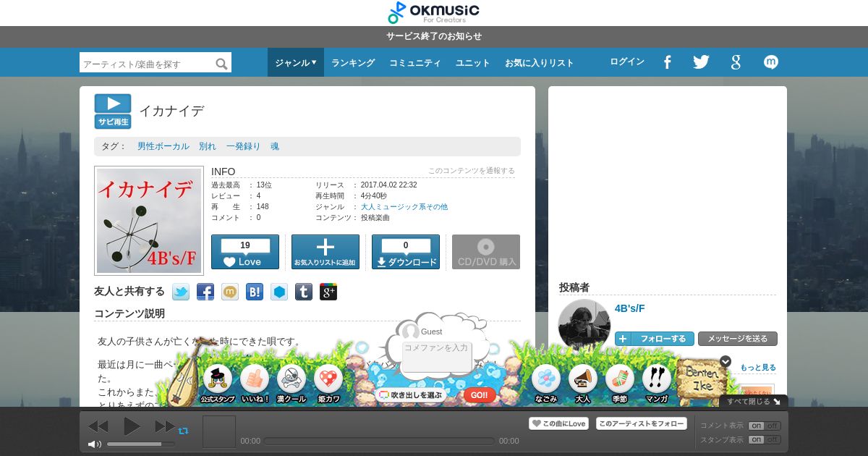Play the chorus with サビ再生 button
868x456 pixels.
tap(113, 111)
